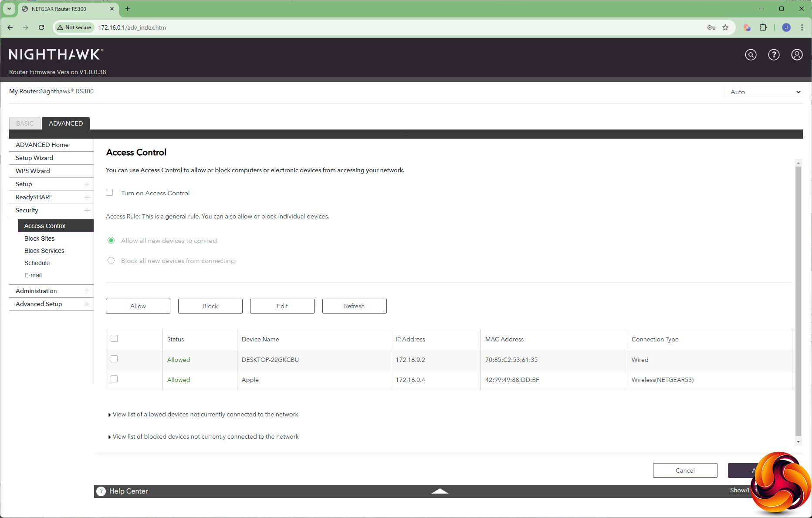This screenshot has height=518, width=812.
Task: Expand the Administration menu section
Action: [87, 291]
